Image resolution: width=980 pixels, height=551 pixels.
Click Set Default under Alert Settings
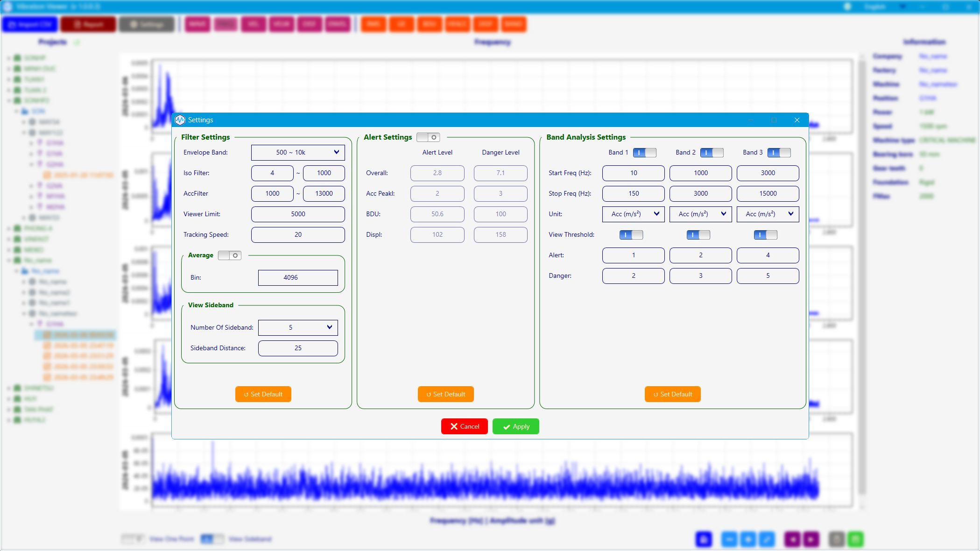(445, 394)
